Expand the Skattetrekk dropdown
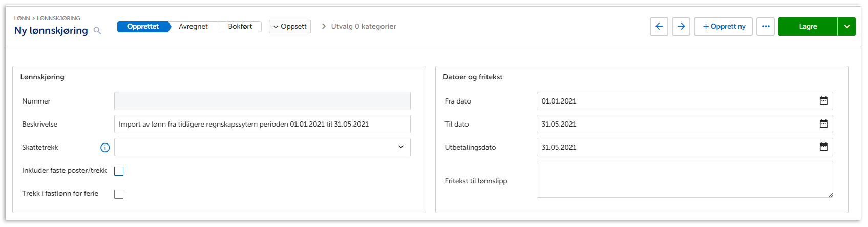The image size is (868, 227). 400,147
